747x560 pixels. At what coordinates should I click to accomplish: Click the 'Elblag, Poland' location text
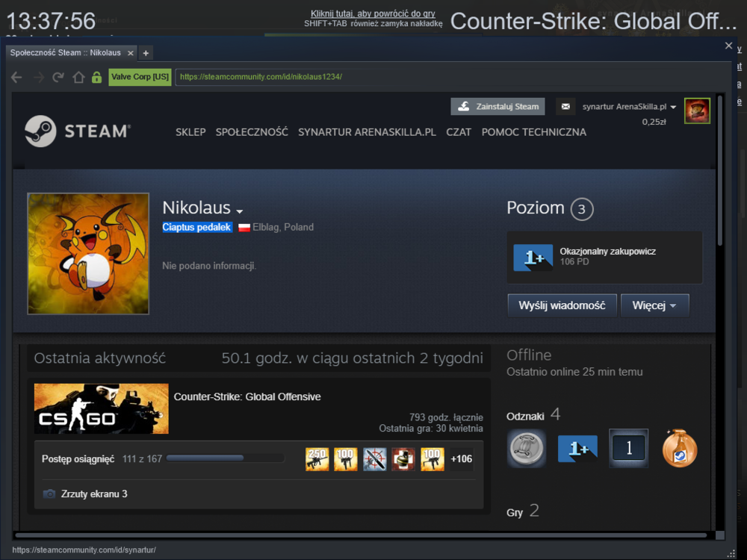(x=283, y=228)
